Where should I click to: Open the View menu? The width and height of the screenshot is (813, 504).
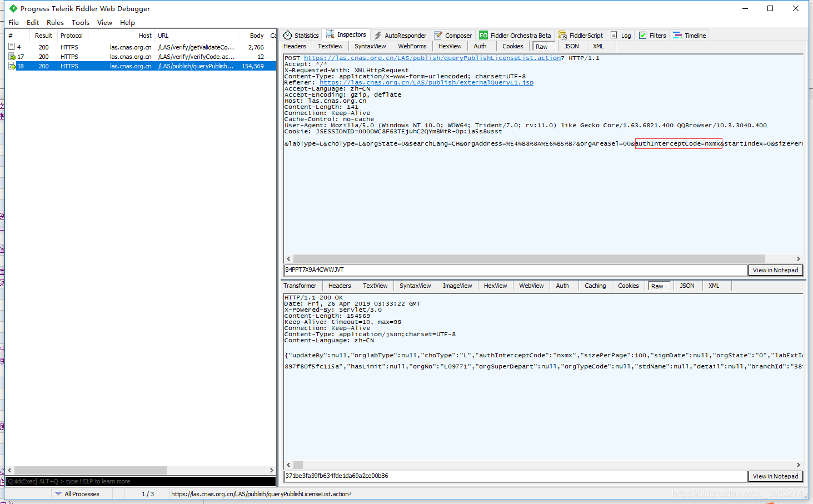pos(104,23)
